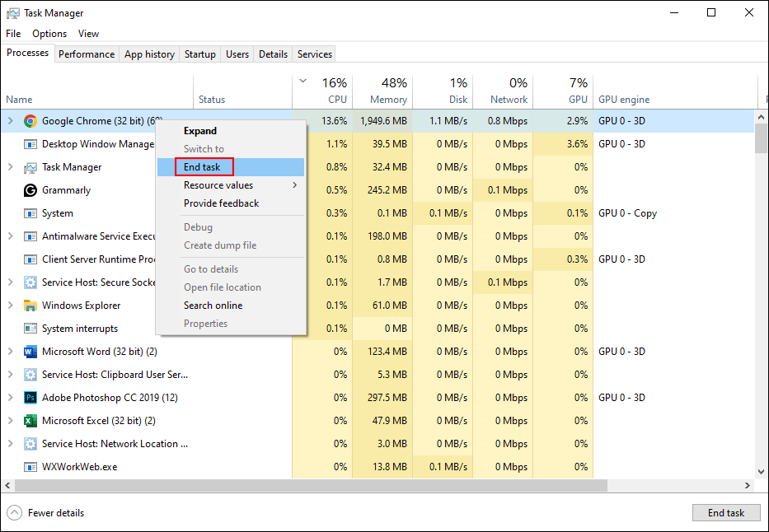This screenshot has height=532, width=769.
Task: Click the Task Manager title bar icon
Action: (12, 12)
